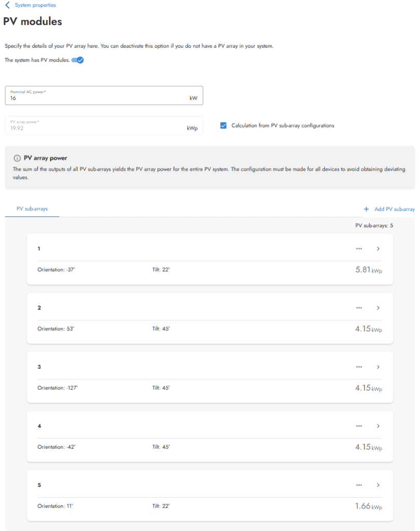Open the three-dot menu for sub-array 2
This screenshot has width=420, height=531.
click(x=359, y=308)
